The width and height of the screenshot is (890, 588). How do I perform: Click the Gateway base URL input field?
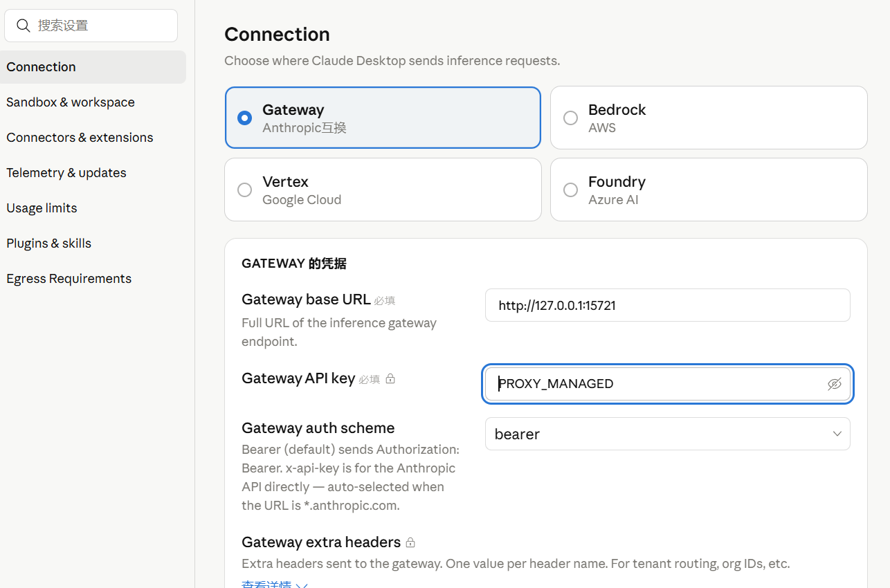point(667,305)
